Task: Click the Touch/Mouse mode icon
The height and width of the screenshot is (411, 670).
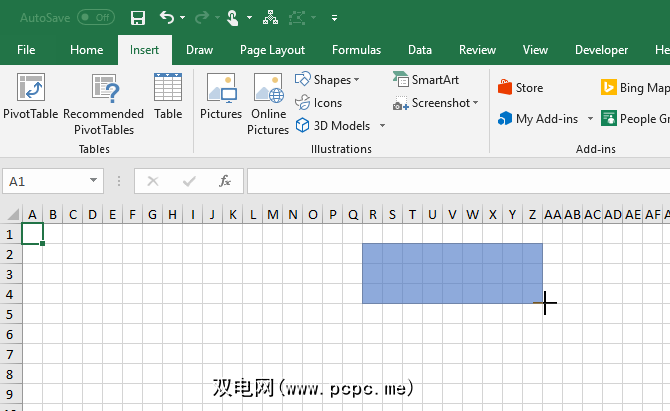Action: (232, 17)
